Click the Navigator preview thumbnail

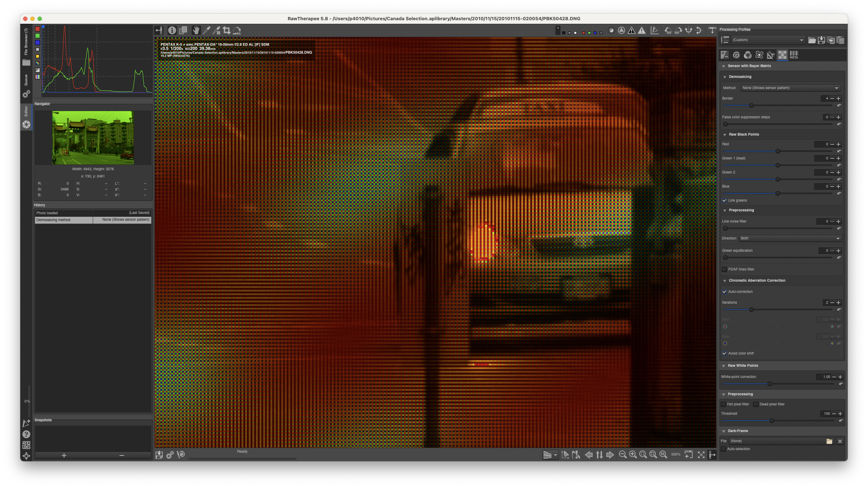click(93, 138)
